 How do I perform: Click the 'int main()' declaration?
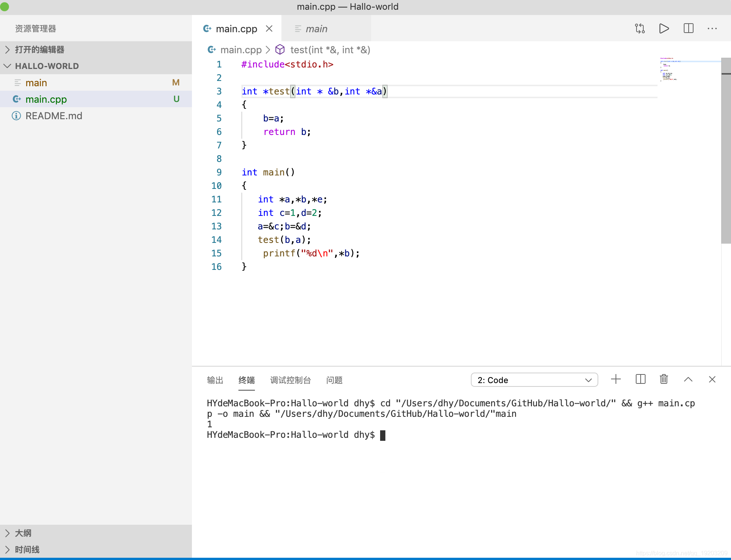pos(268,172)
